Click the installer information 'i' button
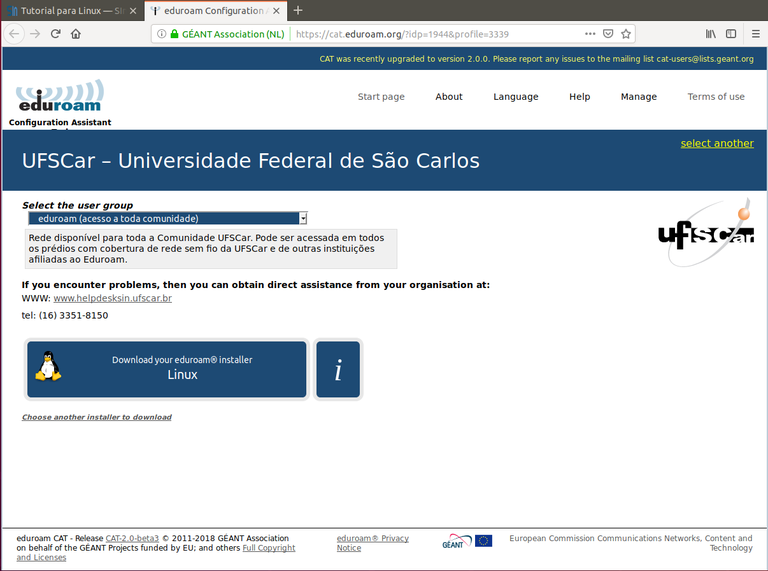The width and height of the screenshot is (768, 571). [338, 369]
